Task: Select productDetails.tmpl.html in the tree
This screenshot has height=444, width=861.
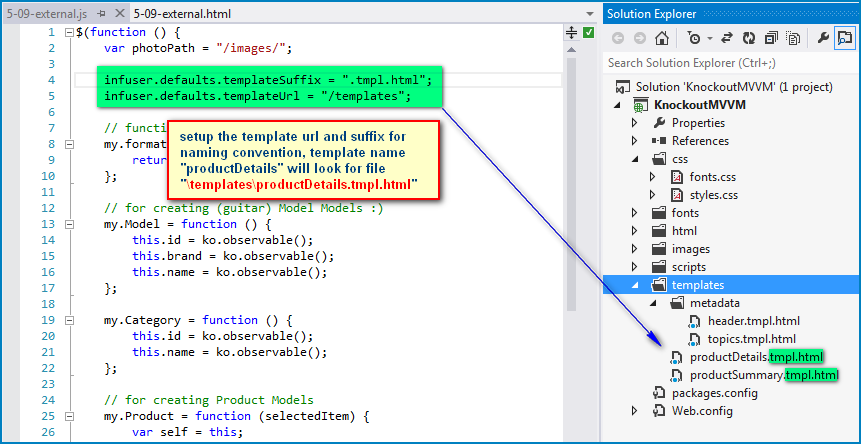Action: point(757,357)
